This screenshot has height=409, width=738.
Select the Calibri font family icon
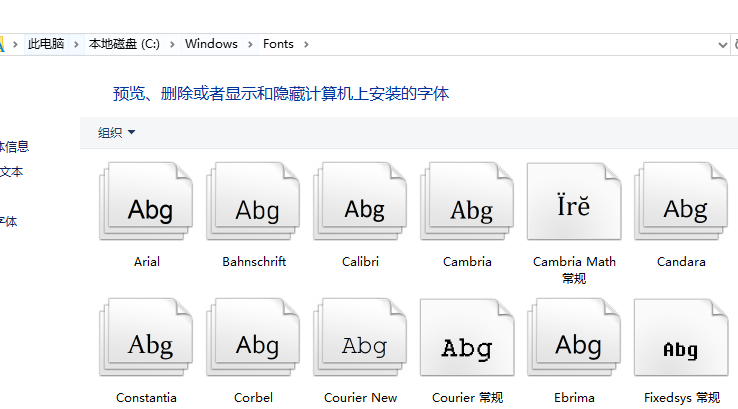[361, 203]
